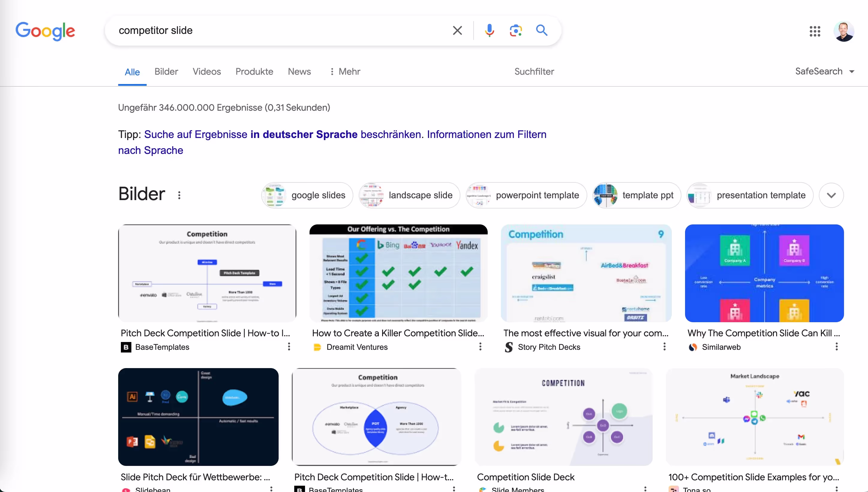The image size is (868, 492).
Task: Select the google slides filter chip
Action: (x=307, y=195)
